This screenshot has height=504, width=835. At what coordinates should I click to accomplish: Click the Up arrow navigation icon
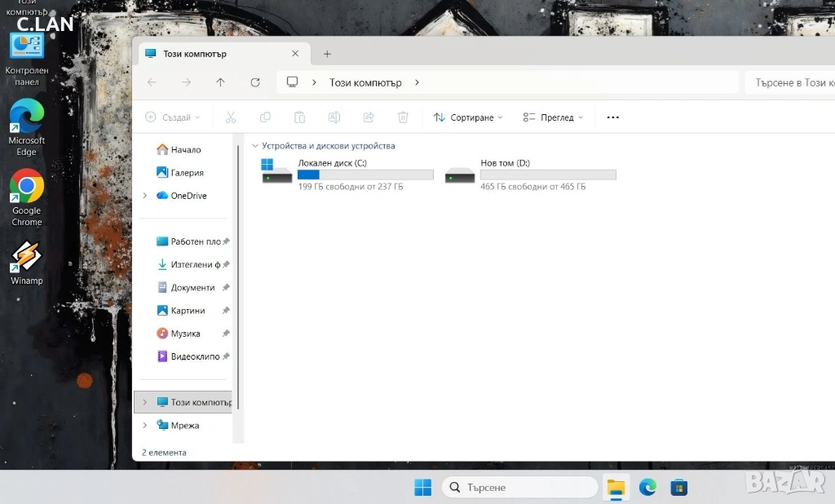pyautogui.click(x=220, y=82)
